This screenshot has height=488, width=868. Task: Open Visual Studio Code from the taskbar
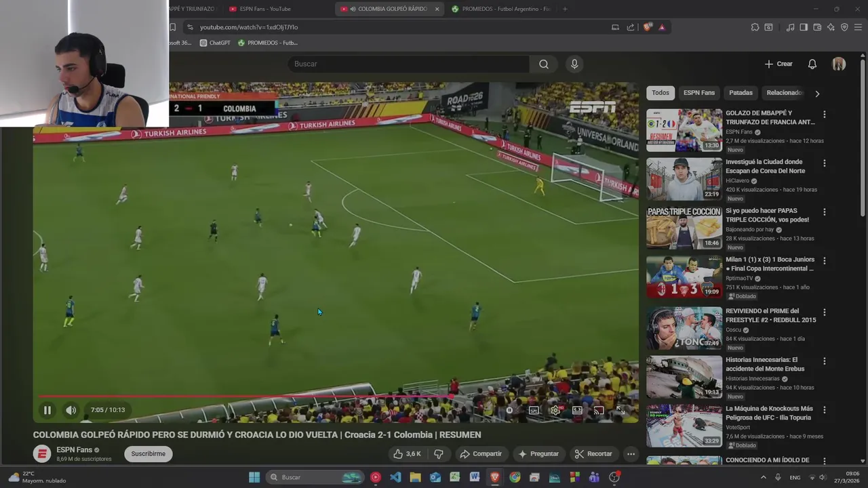pos(395,477)
